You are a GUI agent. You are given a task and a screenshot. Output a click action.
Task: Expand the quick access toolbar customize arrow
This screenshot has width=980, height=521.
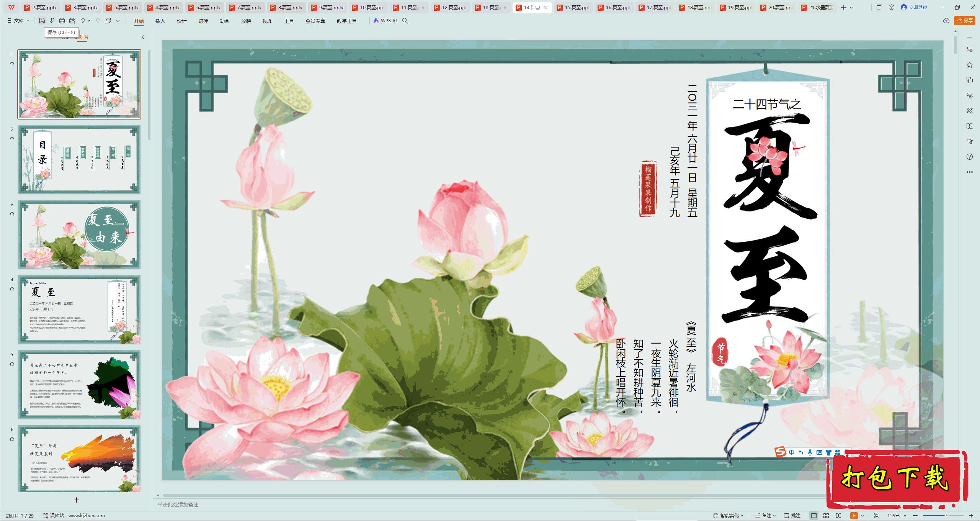click(x=118, y=21)
